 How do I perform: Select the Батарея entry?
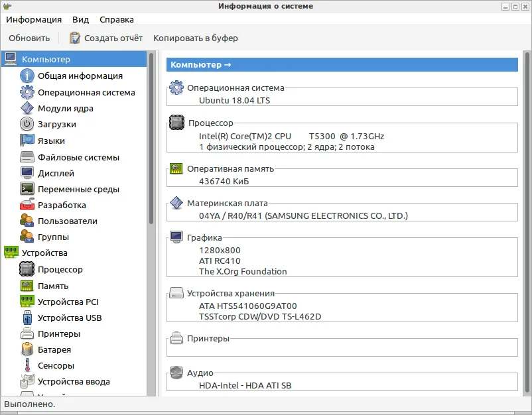[54, 349]
